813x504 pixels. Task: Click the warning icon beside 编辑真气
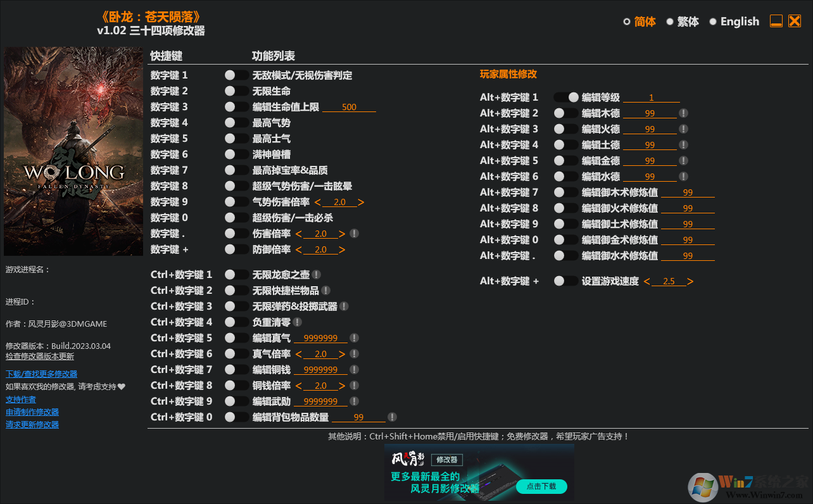355,337
